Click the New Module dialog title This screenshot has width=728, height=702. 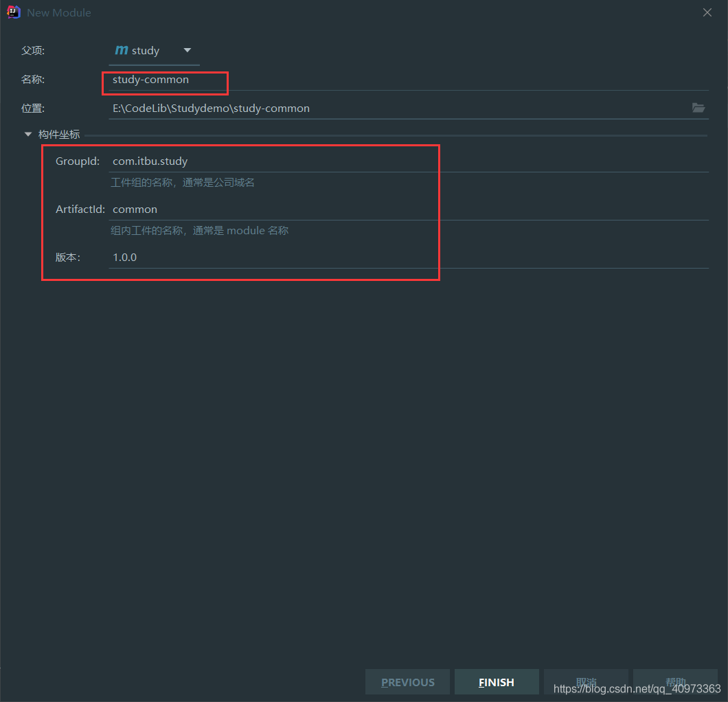59,12
